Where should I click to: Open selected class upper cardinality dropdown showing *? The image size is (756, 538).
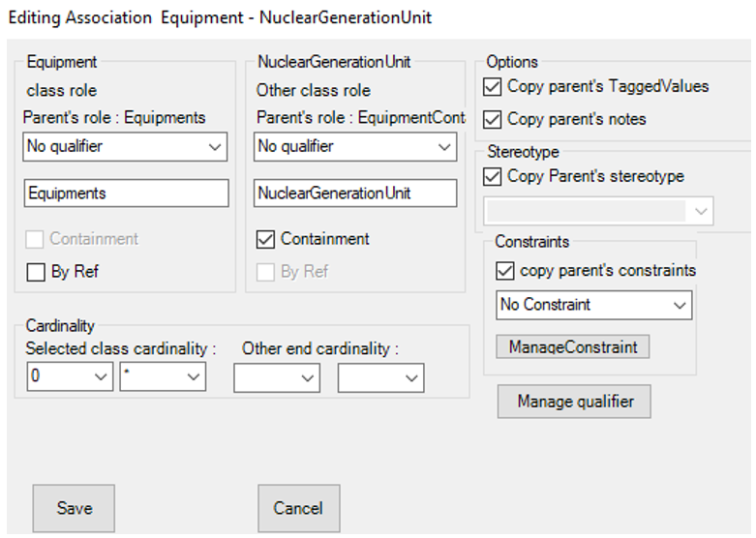163,377
